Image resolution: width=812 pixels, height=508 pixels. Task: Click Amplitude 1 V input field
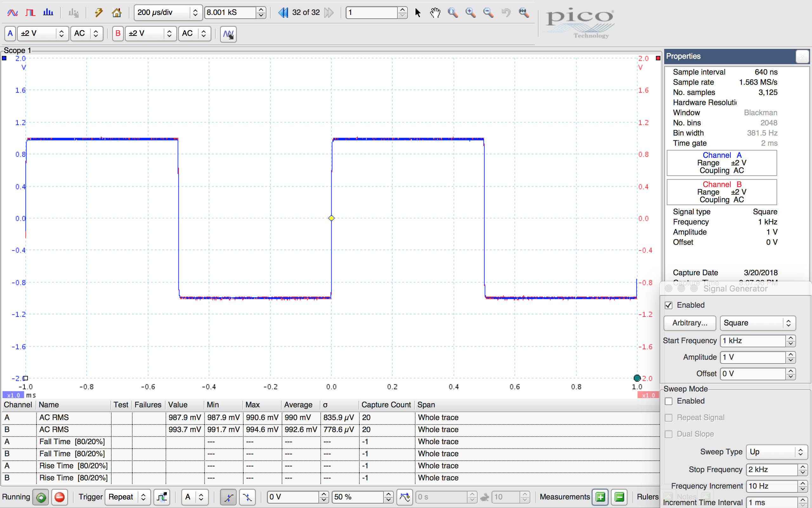tap(753, 357)
